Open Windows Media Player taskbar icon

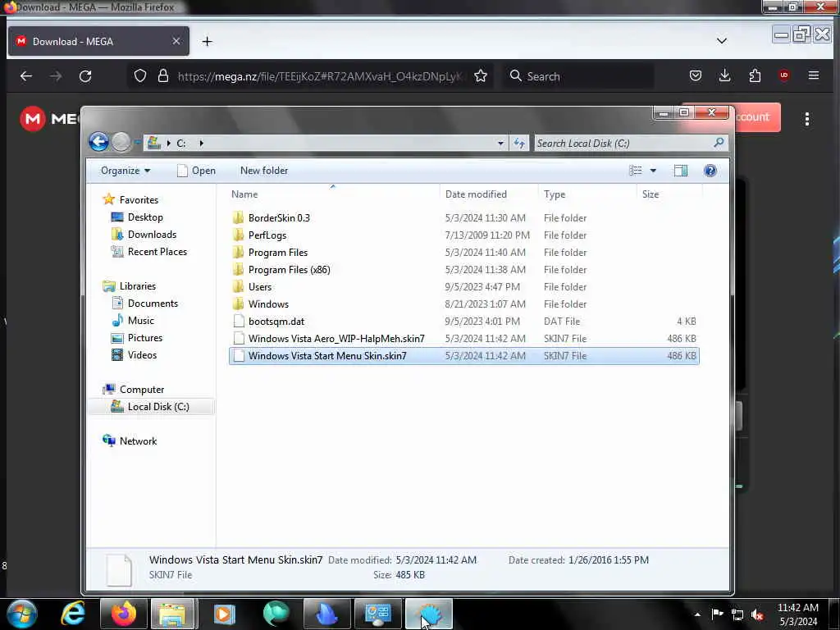pyautogui.click(x=225, y=614)
